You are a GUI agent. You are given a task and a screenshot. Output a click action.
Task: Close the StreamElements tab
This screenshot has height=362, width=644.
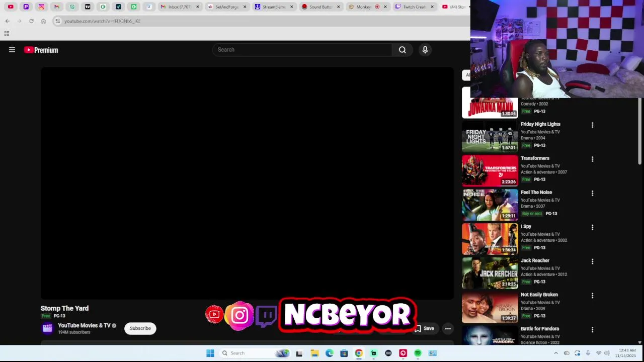point(291,7)
